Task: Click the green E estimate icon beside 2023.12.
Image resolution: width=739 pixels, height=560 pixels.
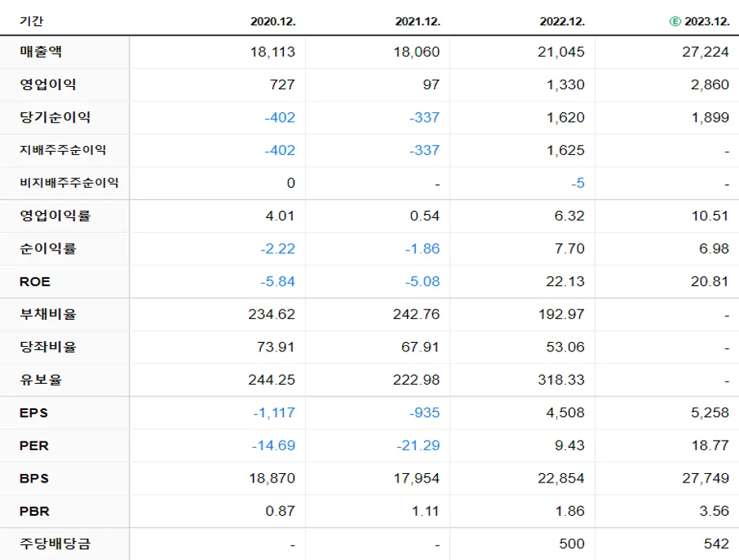Action: tap(675, 21)
